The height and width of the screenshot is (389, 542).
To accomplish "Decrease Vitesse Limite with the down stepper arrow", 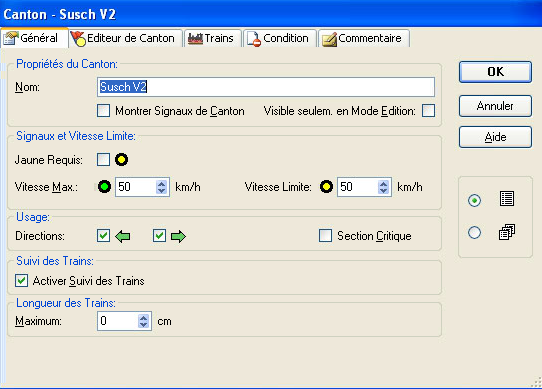I will pyautogui.click(x=383, y=191).
